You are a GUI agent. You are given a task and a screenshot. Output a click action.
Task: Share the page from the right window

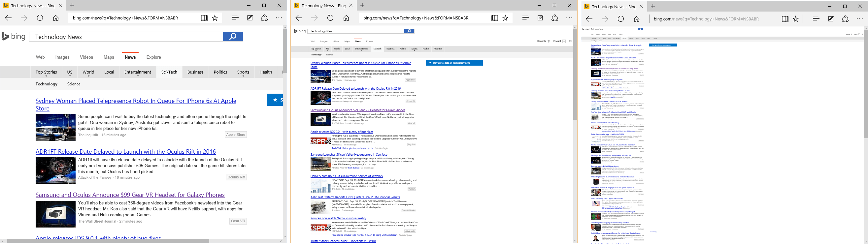(846, 19)
